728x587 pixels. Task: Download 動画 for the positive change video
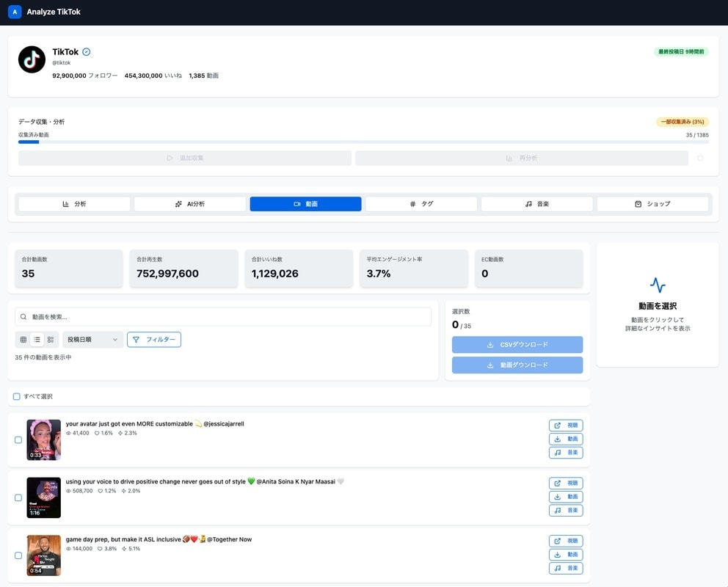click(566, 497)
